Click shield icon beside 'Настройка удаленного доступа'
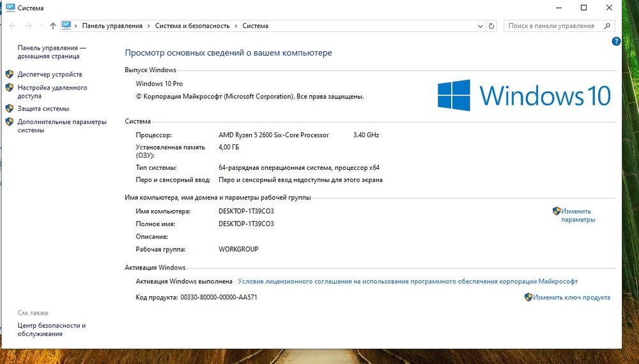The width and height of the screenshot is (639, 364). coord(10,87)
